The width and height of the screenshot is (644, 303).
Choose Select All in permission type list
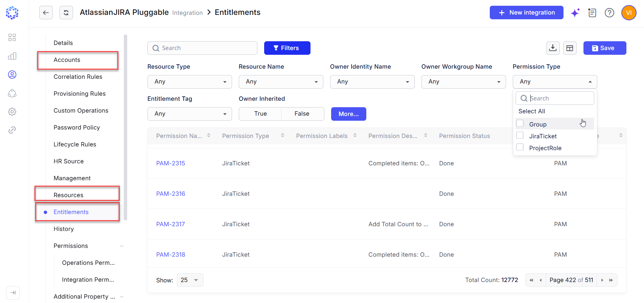(x=532, y=111)
